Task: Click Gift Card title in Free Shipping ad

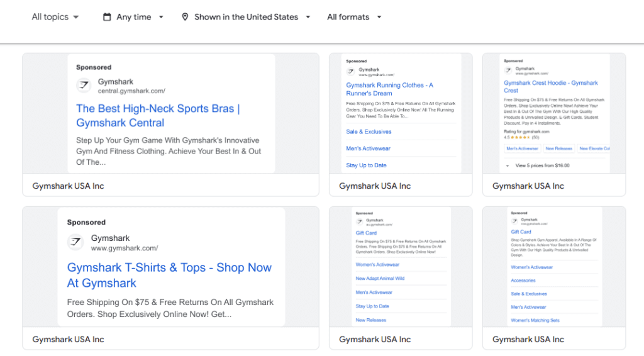Action: click(x=366, y=233)
